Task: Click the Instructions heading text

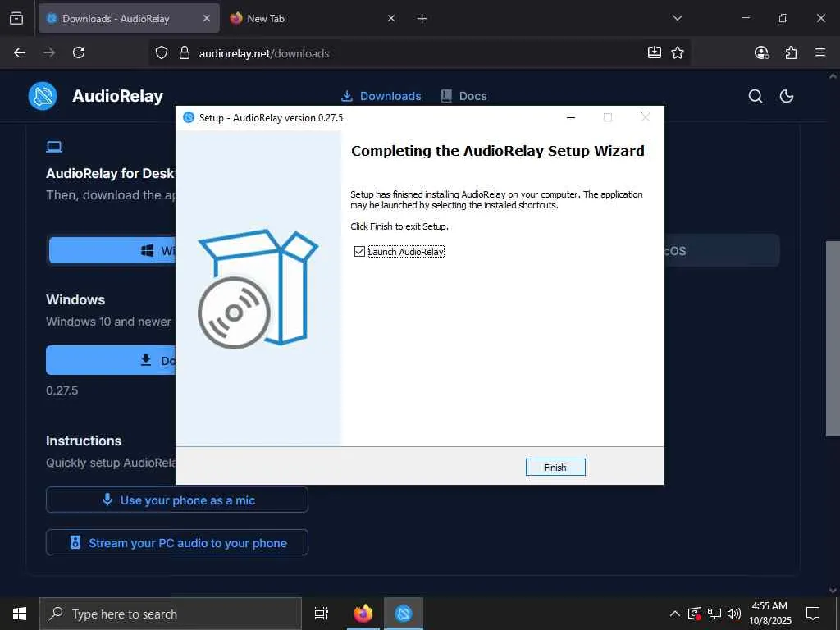Action: (x=84, y=441)
